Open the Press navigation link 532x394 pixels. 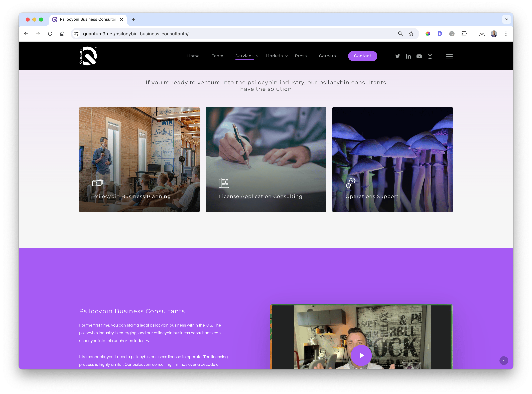point(301,56)
